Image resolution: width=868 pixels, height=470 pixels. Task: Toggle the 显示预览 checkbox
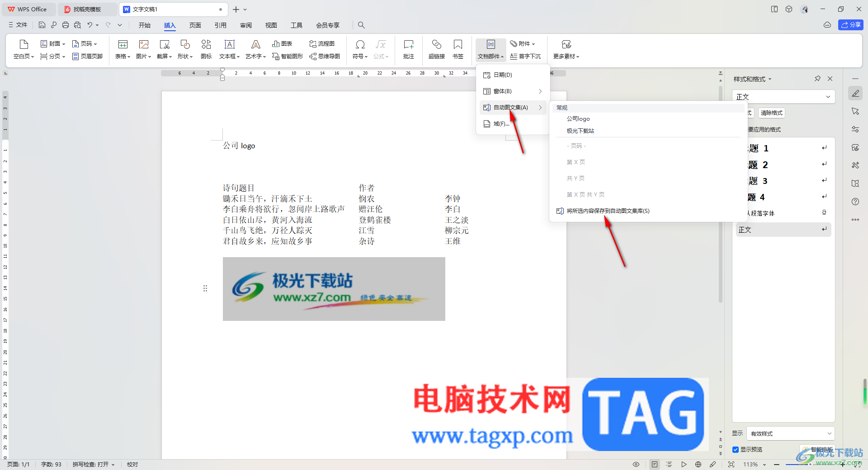pos(736,450)
